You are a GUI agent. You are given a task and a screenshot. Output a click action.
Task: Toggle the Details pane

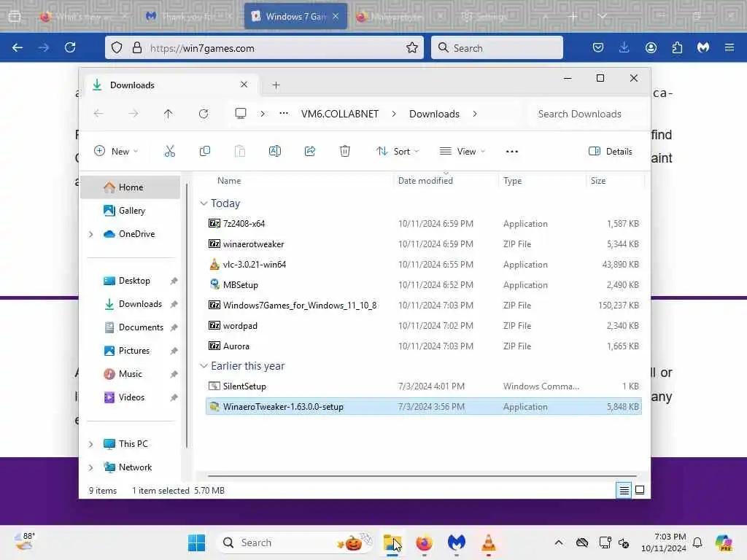(611, 152)
